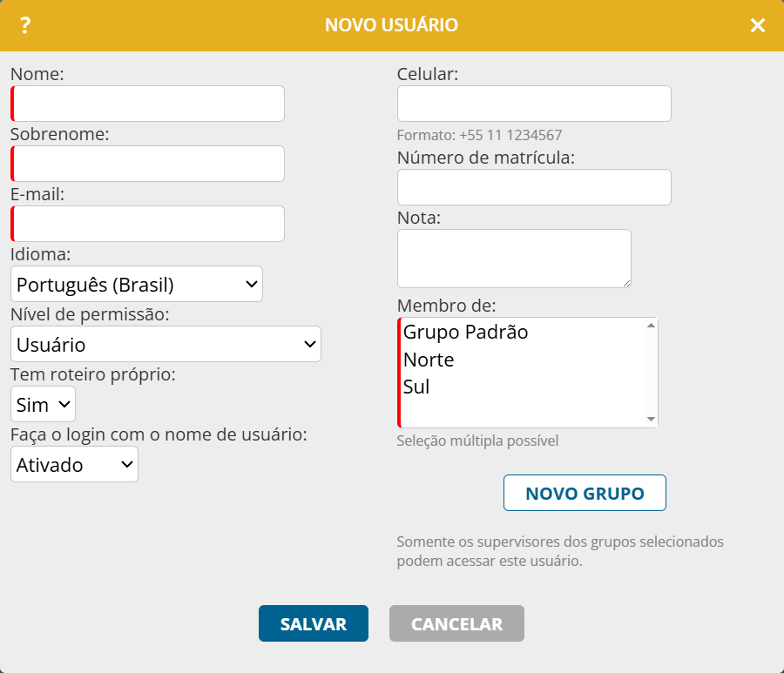Expand the Nível de permissão dropdown
Image resolution: width=784 pixels, height=673 pixels.
click(166, 344)
